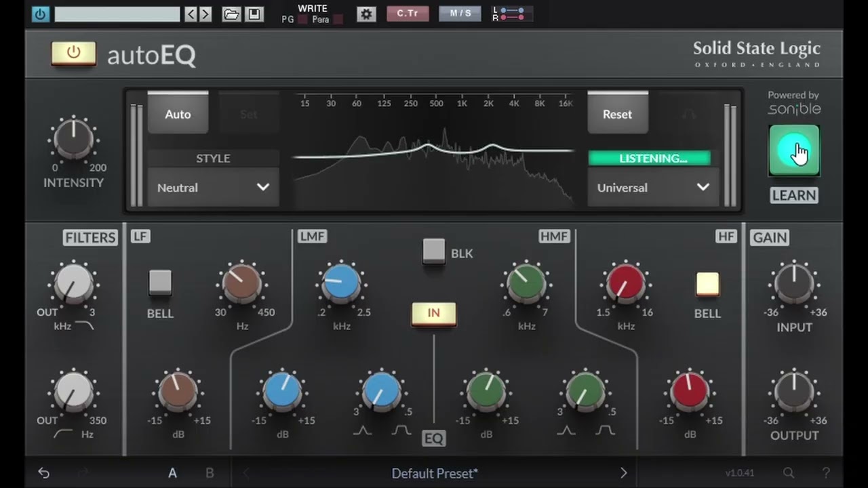Adjust the LMF gain dB knob
This screenshot has height=488, width=868.
click(282, 391)
